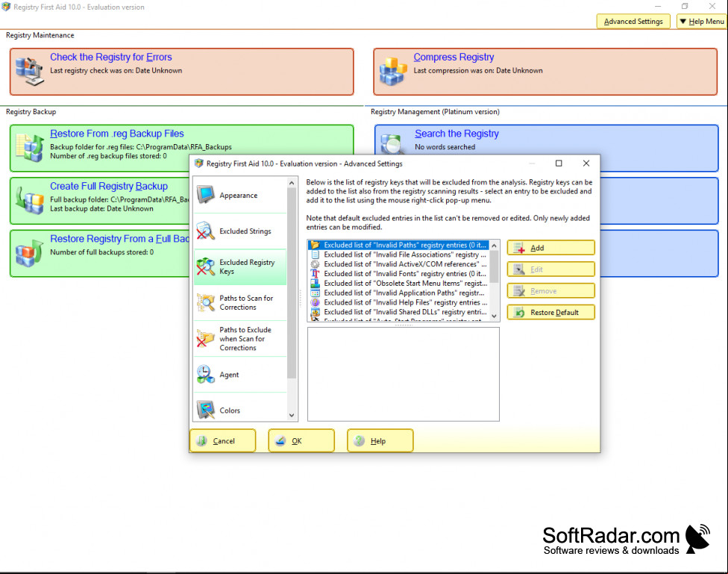Viewport: 728px width, 574px height.
Task: Switch to Paths to Exclude when Scan category
Action: (240, 338)
